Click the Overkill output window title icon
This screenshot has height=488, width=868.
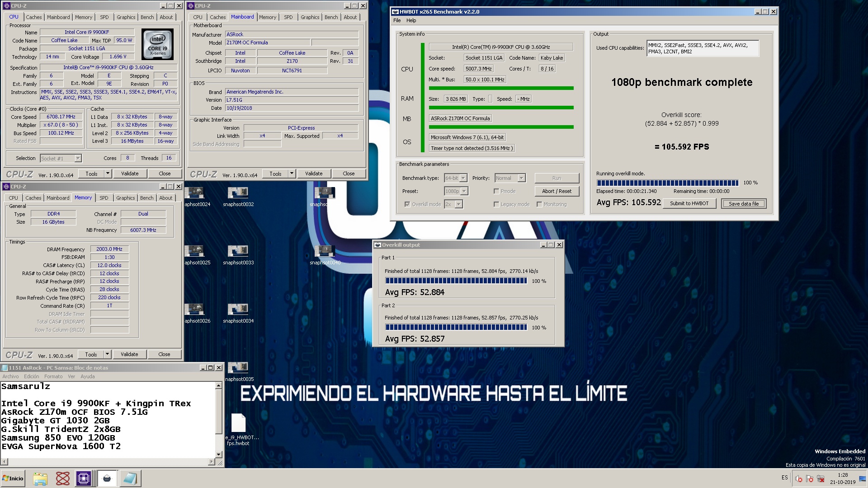point(377,245)
